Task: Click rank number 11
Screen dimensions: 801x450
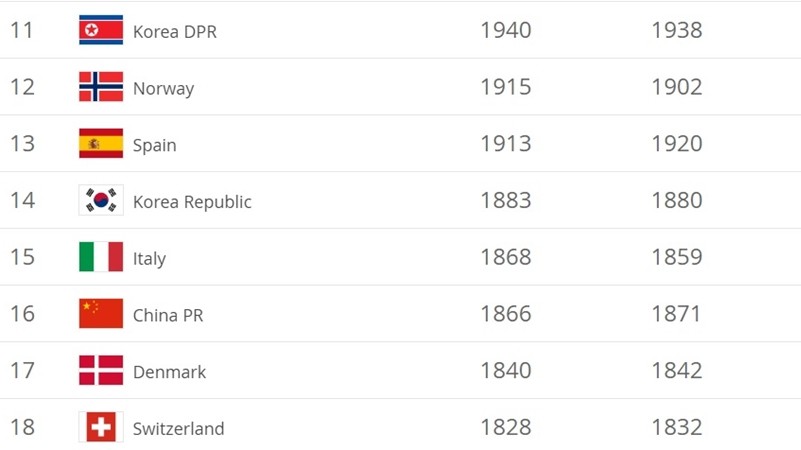Action: (x=22, y=30)
